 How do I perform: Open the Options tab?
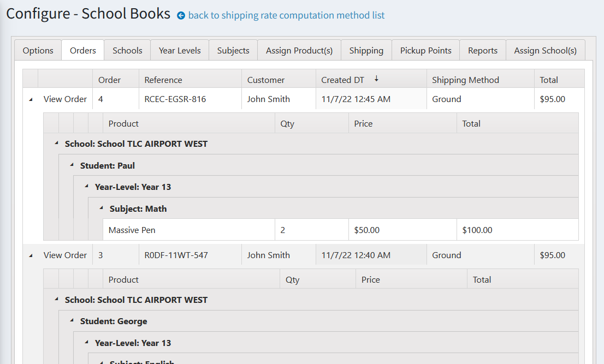tap(38, 50)
